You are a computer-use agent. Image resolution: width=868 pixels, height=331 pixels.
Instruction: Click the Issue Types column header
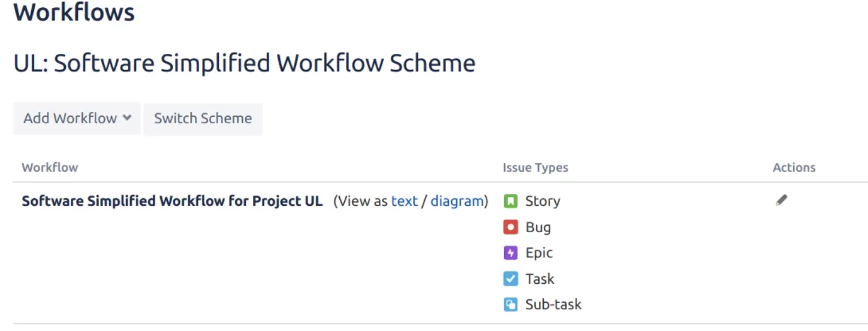click(535, 168)
